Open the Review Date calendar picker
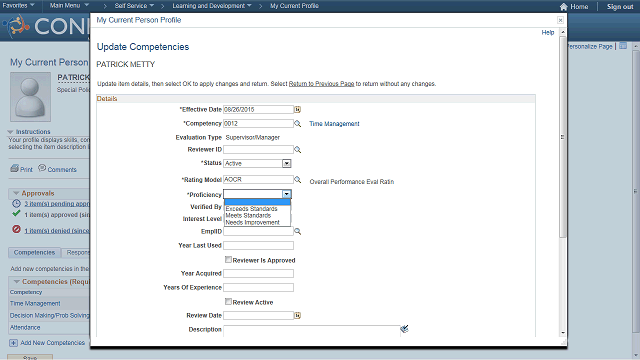This screenshot has width=640, height=360. [x=298, y=316]
